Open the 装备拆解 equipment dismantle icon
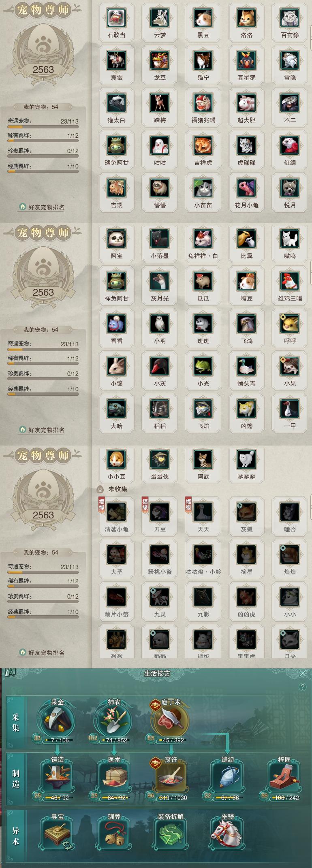The image size is (312, 868). coord(171,834)
